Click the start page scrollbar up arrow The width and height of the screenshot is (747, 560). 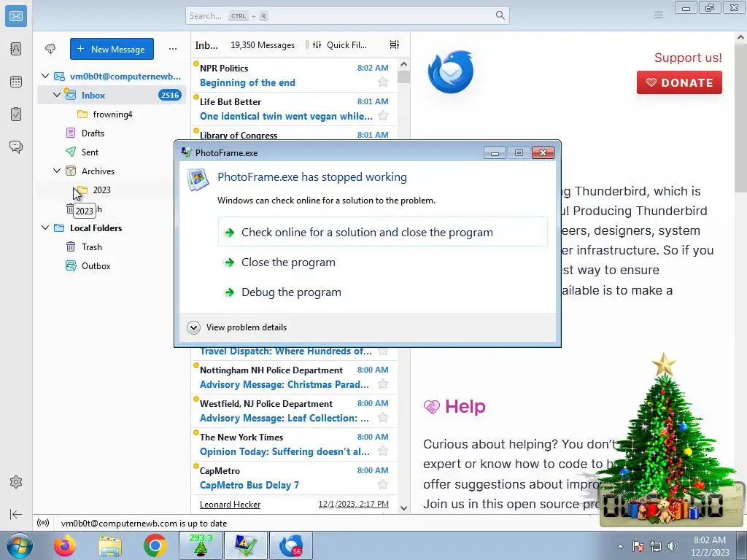coord(741,37)
